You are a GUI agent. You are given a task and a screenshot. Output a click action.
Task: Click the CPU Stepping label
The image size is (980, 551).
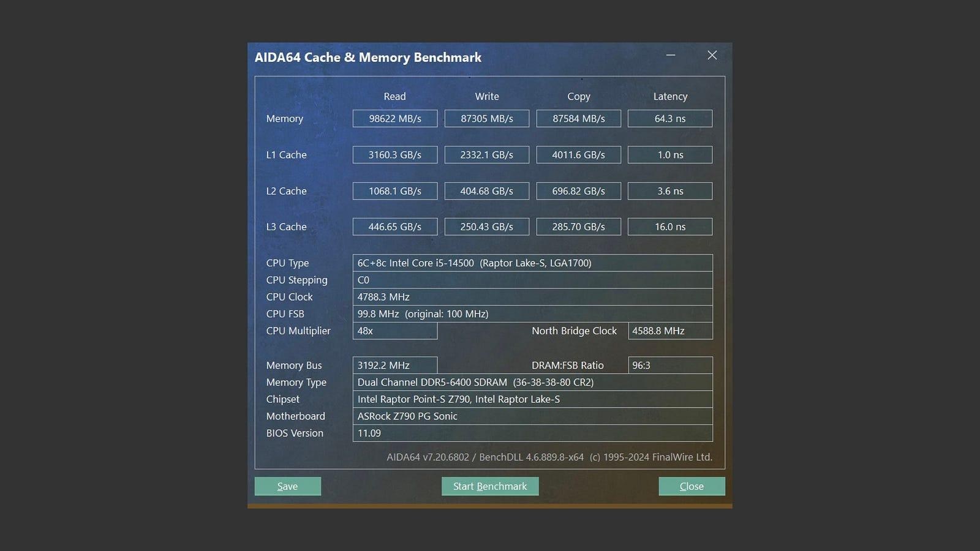(296, 280)
